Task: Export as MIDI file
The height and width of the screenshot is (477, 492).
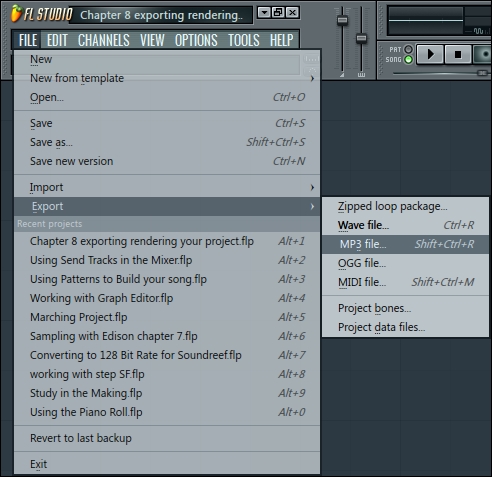Action: coord(405,282)
